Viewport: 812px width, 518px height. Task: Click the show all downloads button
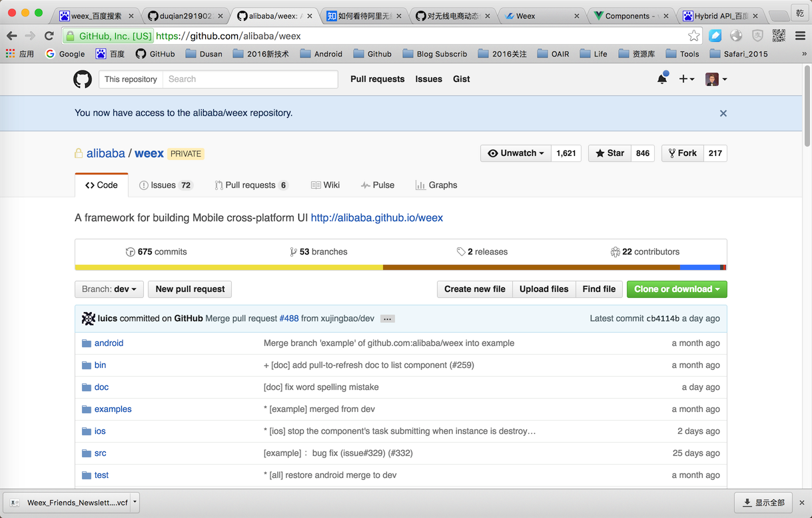coord(763,503)
